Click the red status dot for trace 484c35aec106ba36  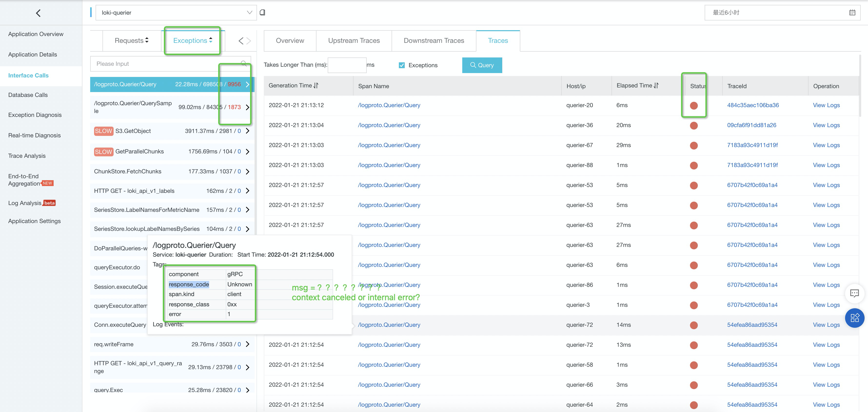[694, 105]
